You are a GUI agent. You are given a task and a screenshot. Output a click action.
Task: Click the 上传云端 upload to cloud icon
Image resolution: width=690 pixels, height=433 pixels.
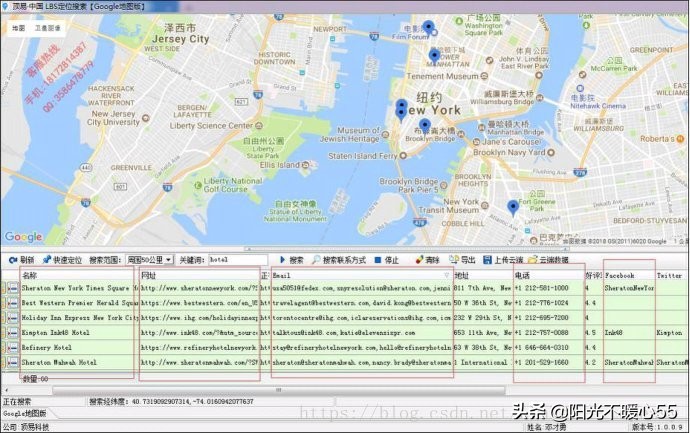[487, 260]
